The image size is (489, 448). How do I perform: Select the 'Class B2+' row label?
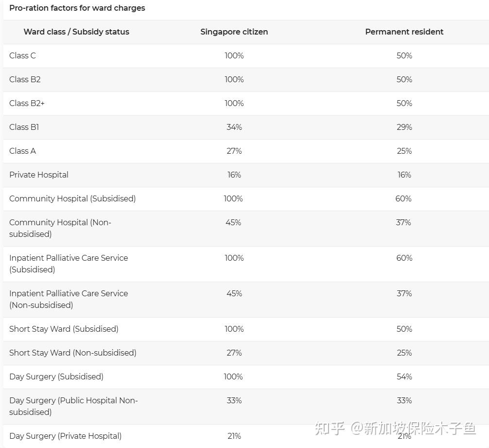(x=27, y=103)
